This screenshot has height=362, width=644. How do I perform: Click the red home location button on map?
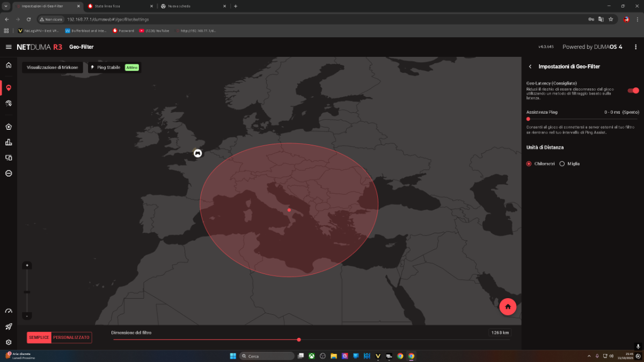[x=508, y=306]
